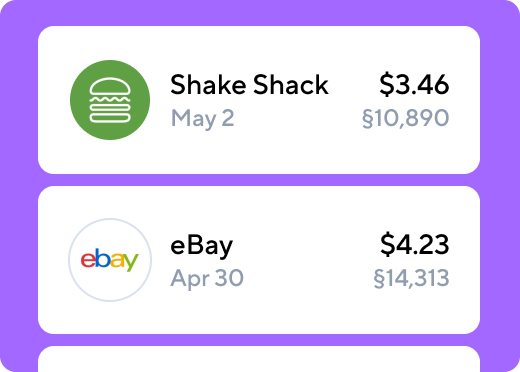
Task: Open the Shake Shack merchant name
Action: [x=249, y=85]
